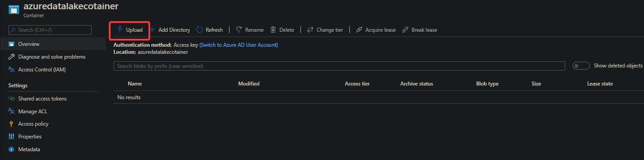Click the No results table row

[379, 97]
